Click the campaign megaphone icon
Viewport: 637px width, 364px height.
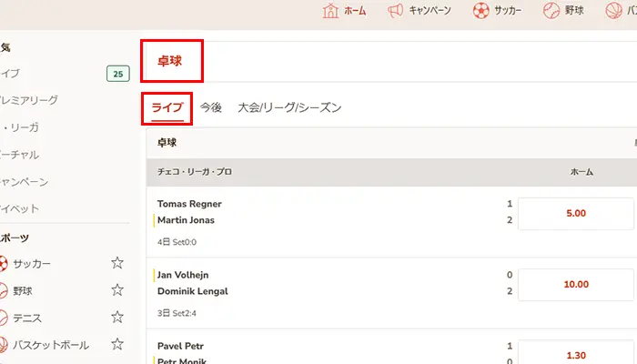395,11
